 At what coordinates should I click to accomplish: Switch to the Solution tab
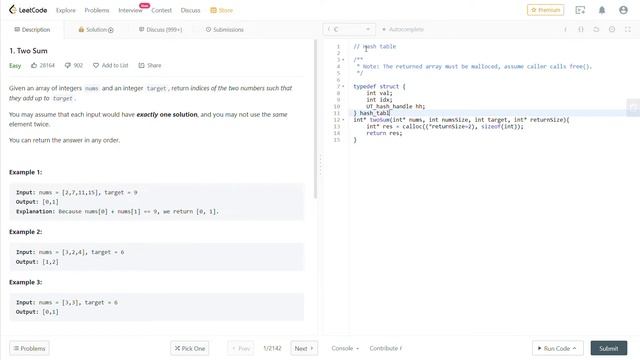tap(96, 29)
